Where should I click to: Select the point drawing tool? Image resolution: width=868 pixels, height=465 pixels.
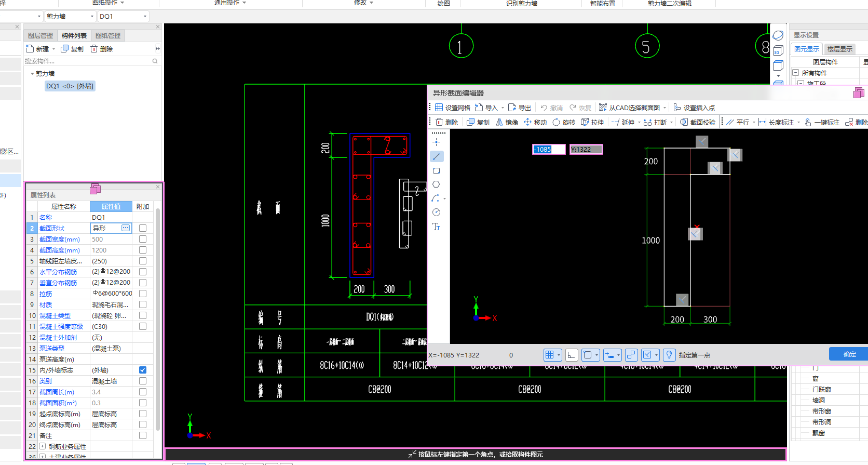tap(437, 142)
